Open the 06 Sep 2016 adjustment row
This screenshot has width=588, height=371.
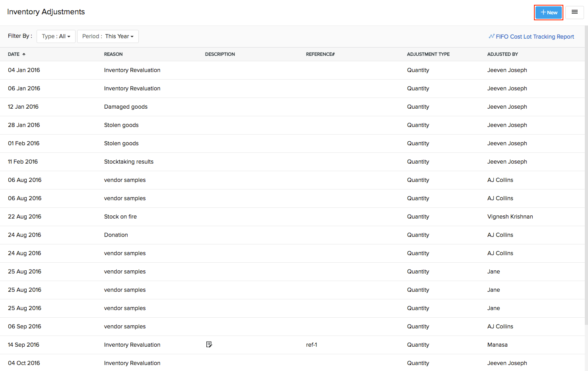[292, 326]
